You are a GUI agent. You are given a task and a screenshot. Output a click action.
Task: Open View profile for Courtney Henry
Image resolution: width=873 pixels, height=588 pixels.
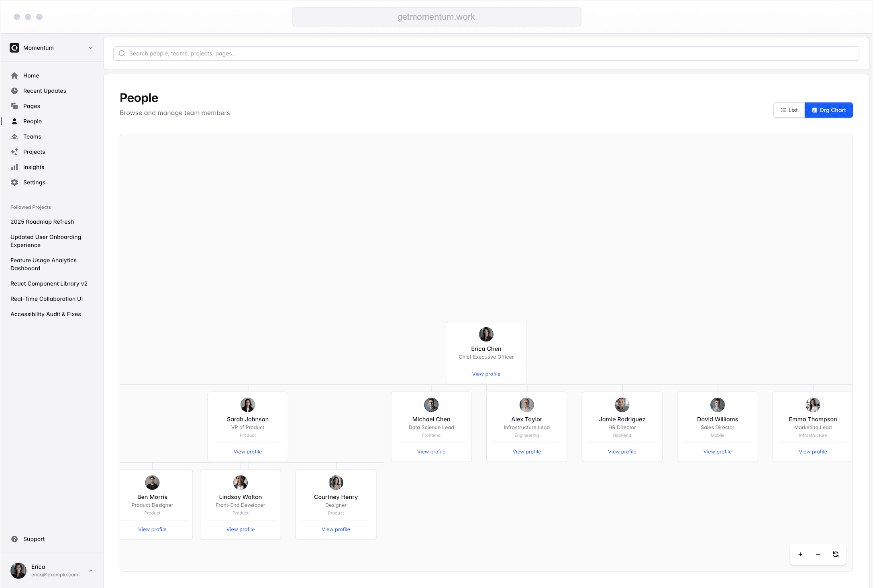[336, 529]
